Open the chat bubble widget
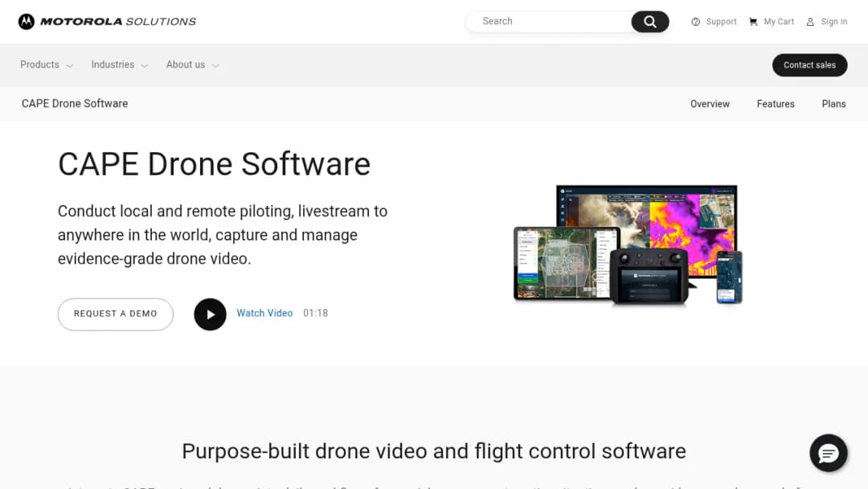 tap(828, 453)
